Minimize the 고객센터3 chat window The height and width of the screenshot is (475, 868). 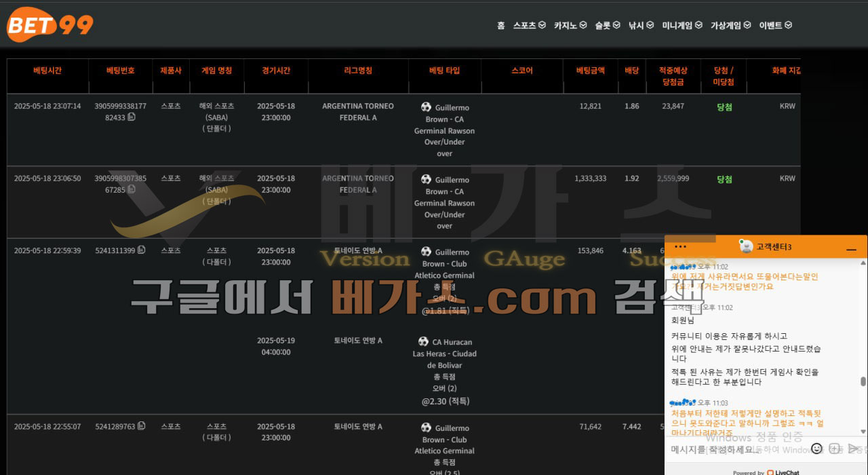(851, 250)
